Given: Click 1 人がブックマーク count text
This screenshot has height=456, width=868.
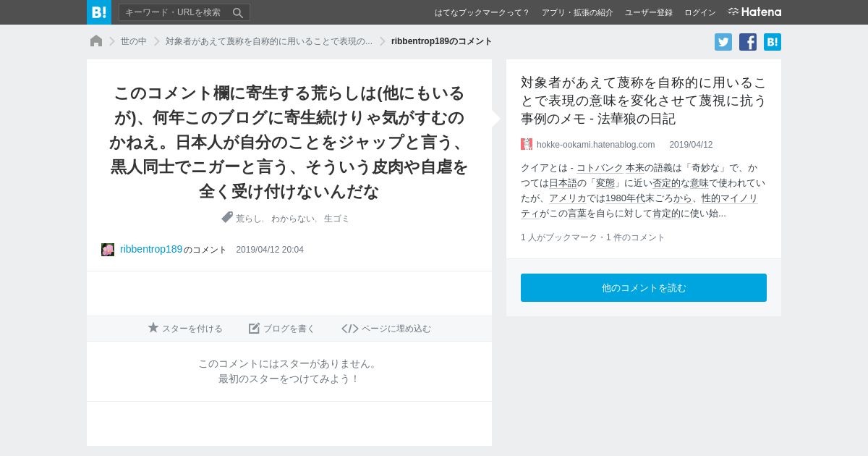Looking at the screenshot, I should (x=559, y=237).
